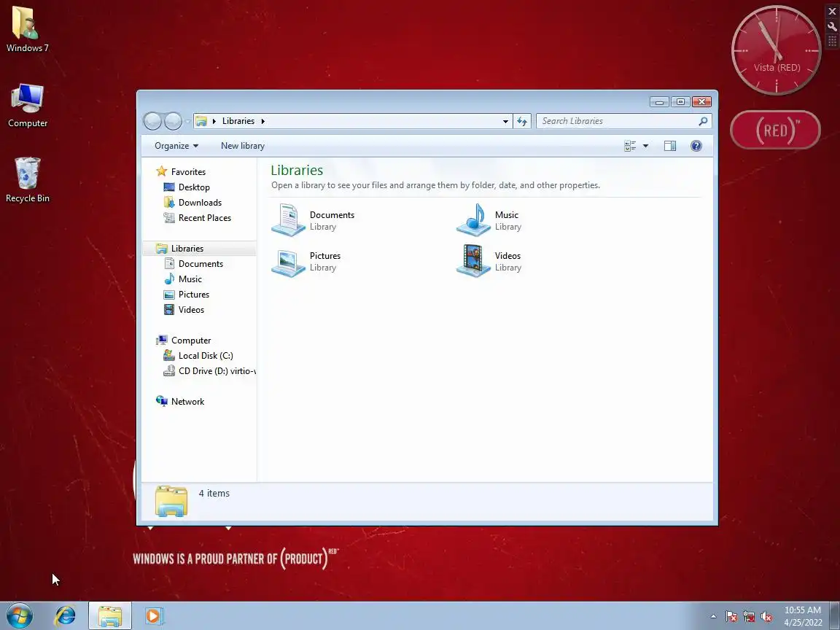Open the Start menu
840x630 pixels.
point(19,616)
